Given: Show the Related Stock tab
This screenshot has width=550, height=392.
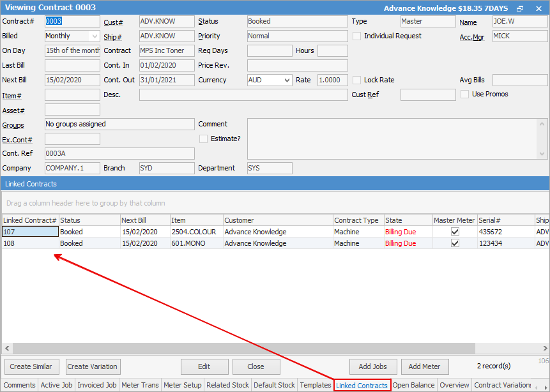Looking at the screenshot, I should pos(227,385).
